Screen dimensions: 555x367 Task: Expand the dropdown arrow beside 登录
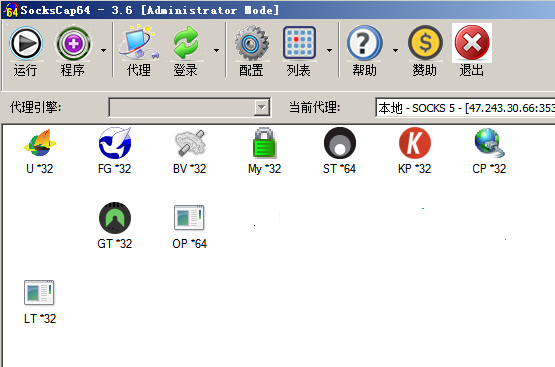(216, 50)
